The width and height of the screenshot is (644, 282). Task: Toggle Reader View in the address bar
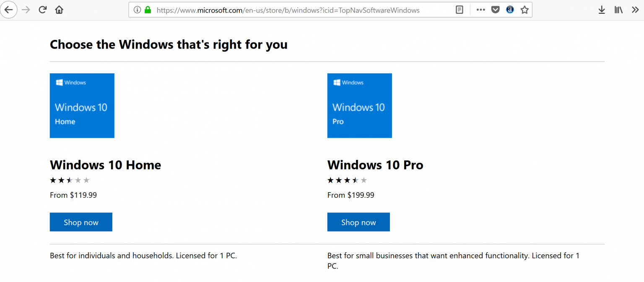point(460,10)
